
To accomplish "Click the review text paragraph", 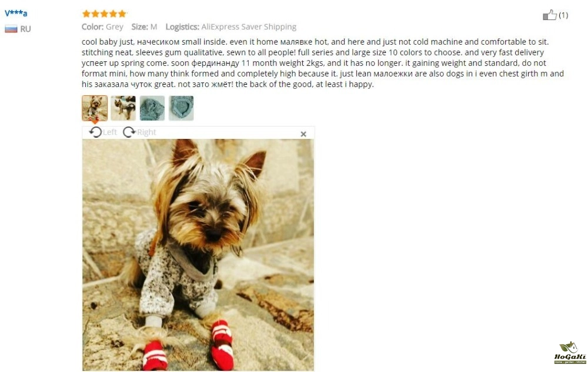I will [323, 63].
